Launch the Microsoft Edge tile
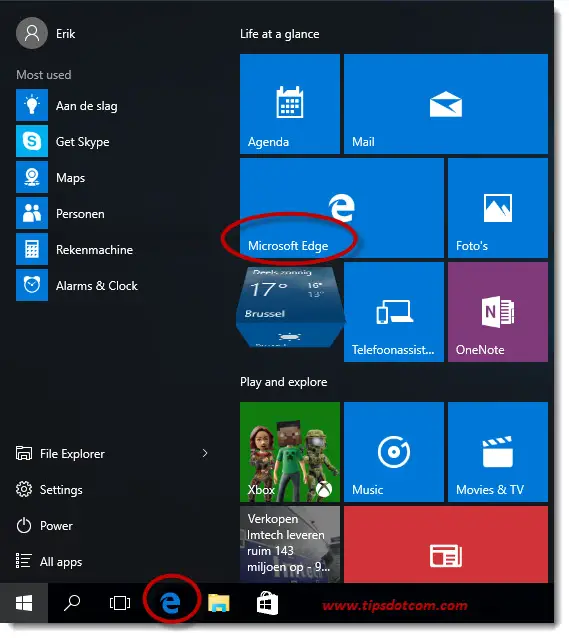The image size is (569, 638). (342, 208)
